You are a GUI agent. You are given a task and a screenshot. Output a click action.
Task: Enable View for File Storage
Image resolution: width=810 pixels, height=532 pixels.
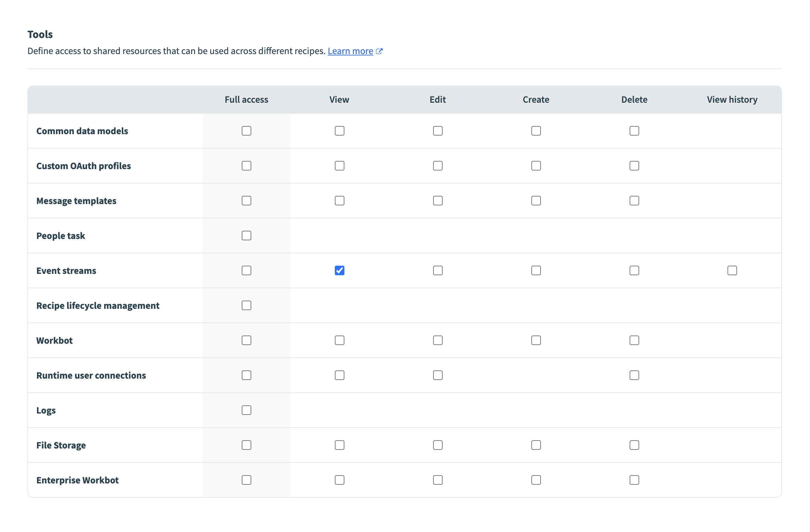[x=339, y=445]
